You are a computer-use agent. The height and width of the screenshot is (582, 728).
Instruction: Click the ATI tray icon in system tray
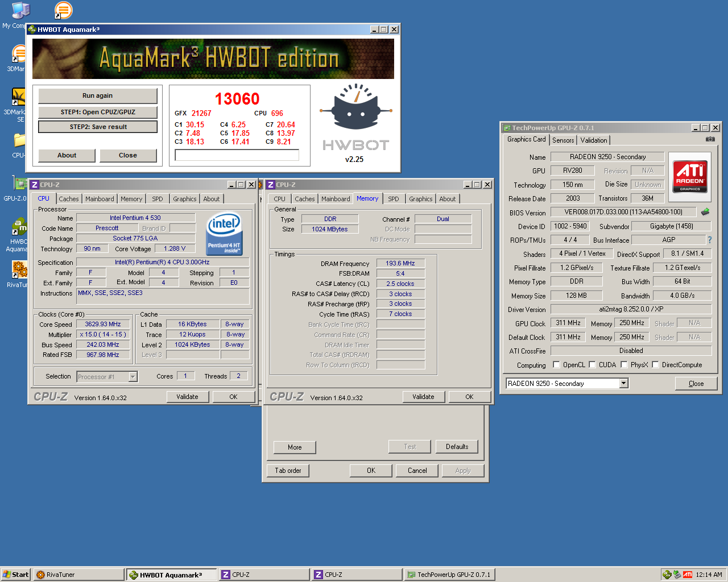point(688,575)
